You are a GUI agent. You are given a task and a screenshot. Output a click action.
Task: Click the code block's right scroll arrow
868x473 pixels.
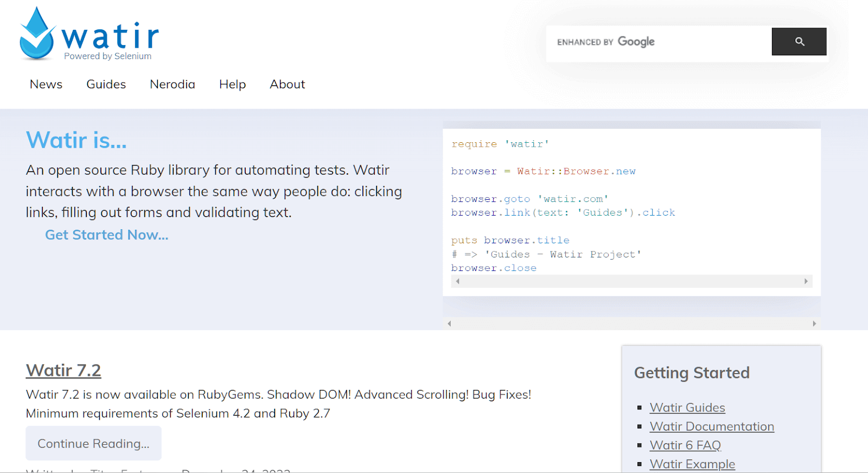806,281
